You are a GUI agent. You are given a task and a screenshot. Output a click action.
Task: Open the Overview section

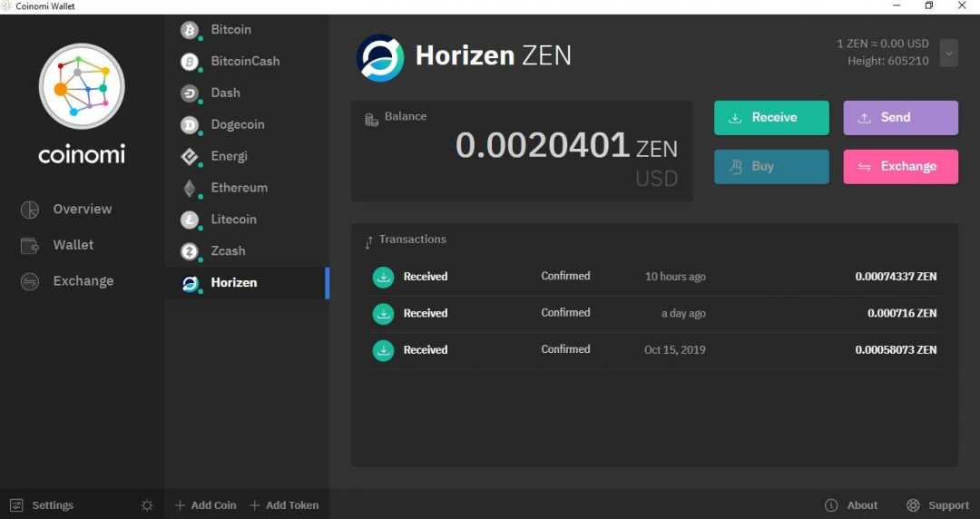(82, 210)
